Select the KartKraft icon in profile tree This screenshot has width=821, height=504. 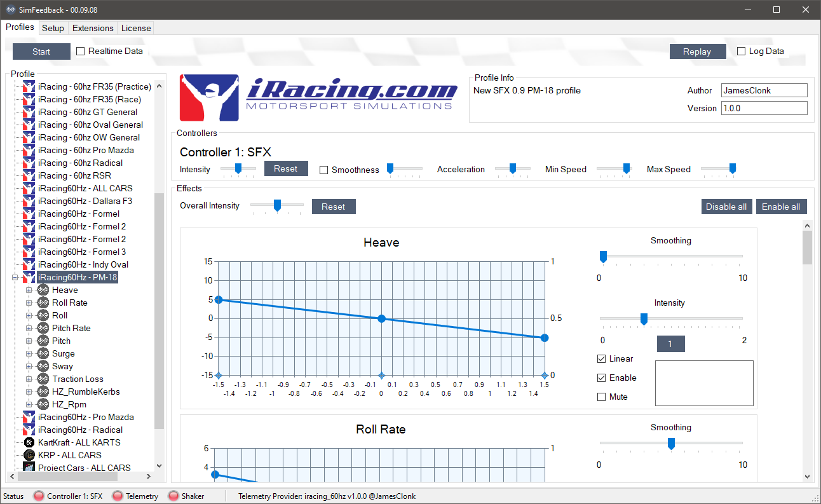pos(29,442)
